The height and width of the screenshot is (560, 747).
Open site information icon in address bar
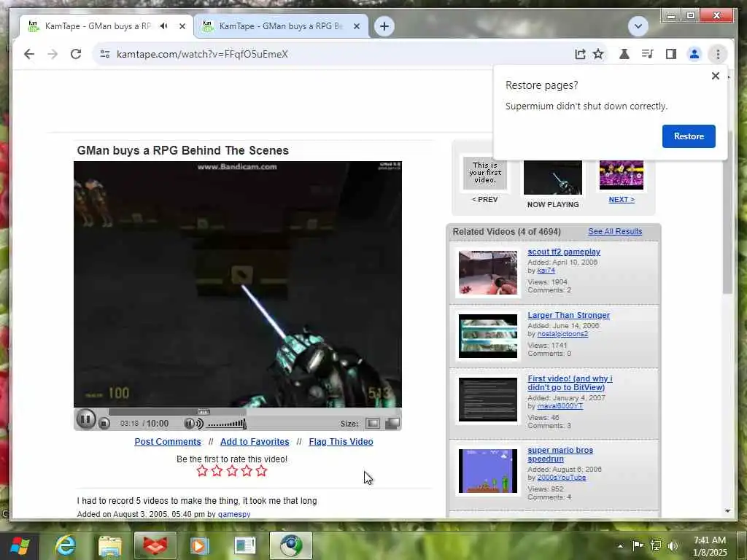click(105, 54)
